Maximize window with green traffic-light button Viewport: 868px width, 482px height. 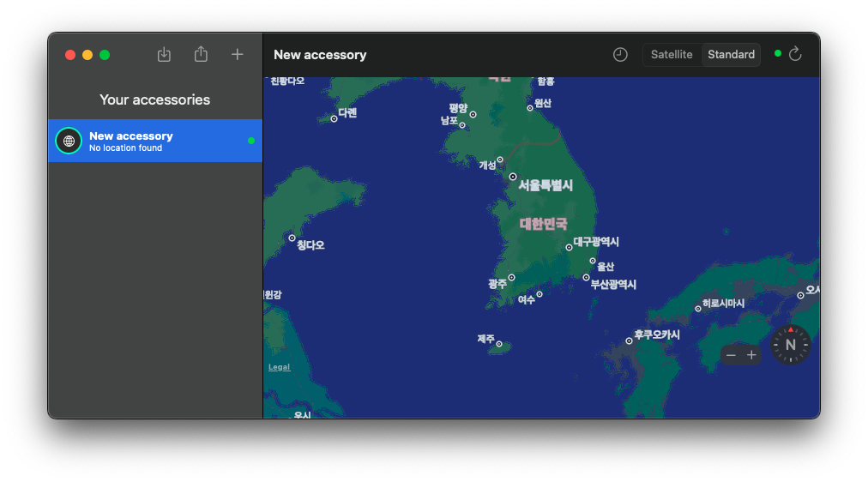105,55
